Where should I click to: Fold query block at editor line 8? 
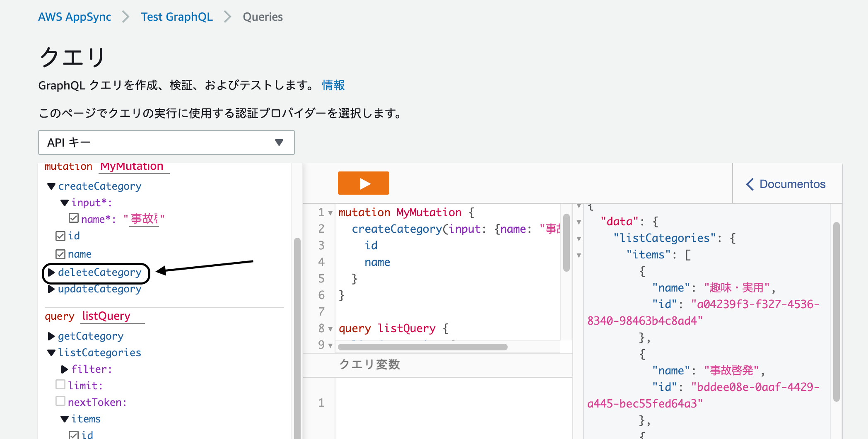click(330, 329)
